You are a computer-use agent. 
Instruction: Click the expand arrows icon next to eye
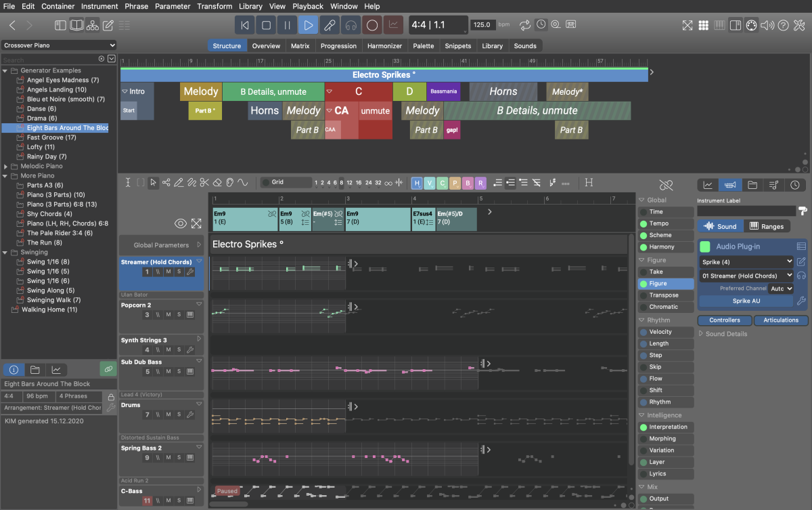coord(196,224)
